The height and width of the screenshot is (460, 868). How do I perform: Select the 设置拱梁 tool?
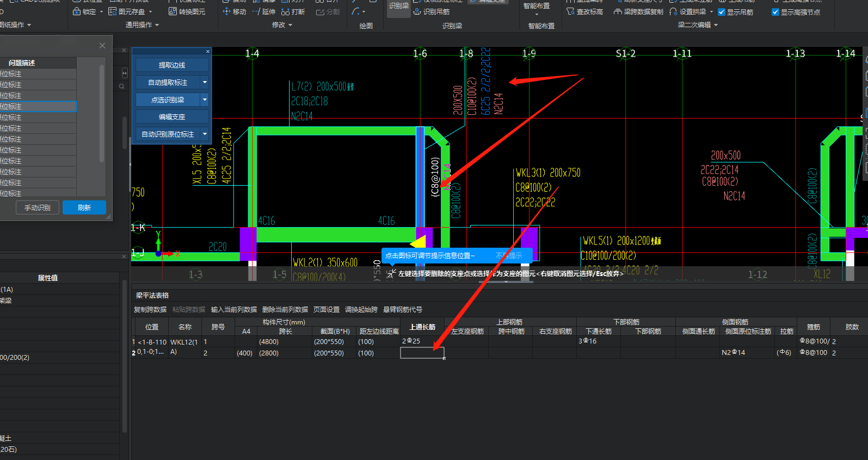pyautogui.click(x=688, y=11)
